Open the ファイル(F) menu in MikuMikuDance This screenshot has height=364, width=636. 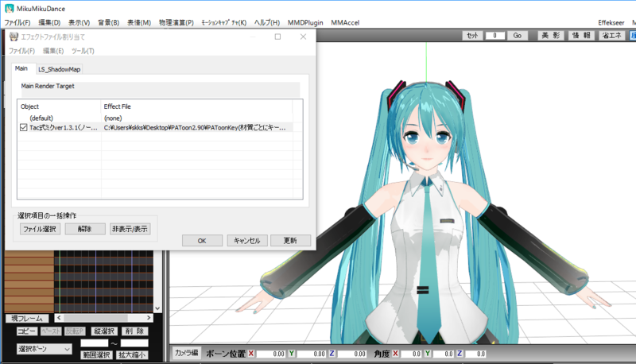pos(17,23)
